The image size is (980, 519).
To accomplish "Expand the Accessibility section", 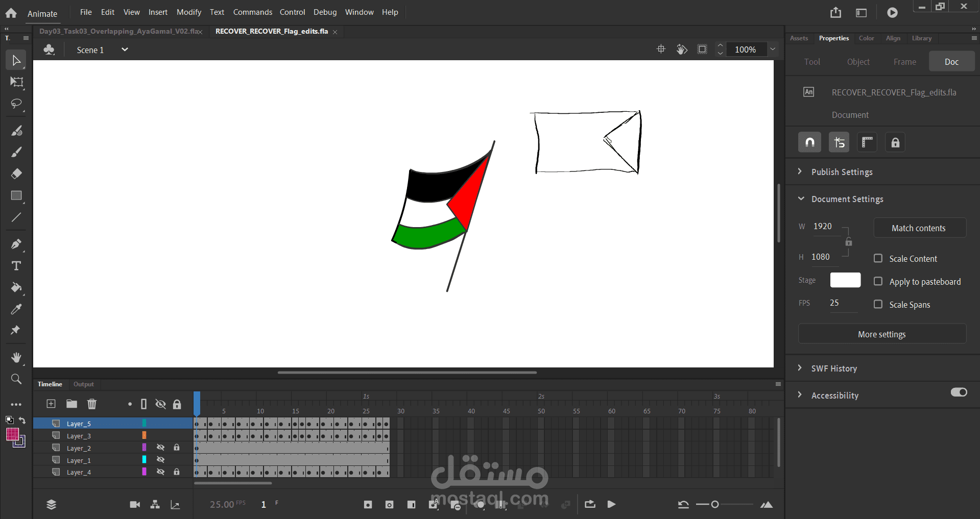I will [800, 395].
